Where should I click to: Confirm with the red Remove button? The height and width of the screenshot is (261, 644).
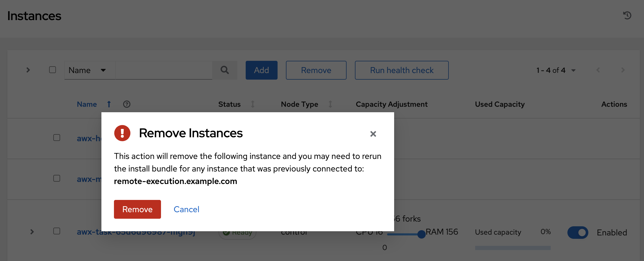coord(137,209)
